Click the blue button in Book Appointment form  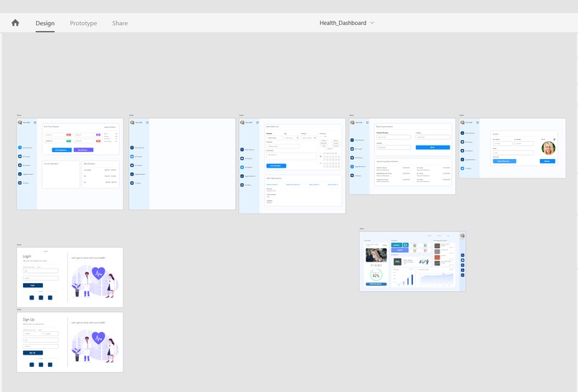pyautogui.click(x=432, y=148)
